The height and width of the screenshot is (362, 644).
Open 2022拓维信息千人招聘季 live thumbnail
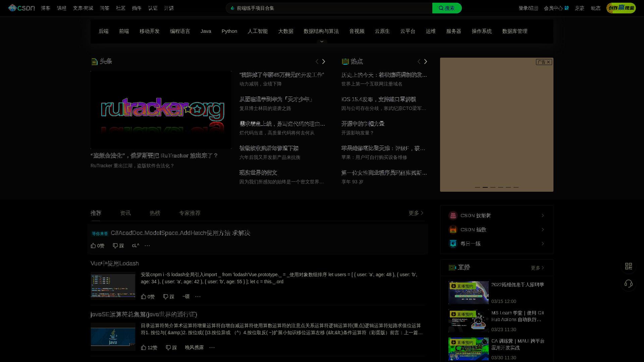tap(469, 293)
